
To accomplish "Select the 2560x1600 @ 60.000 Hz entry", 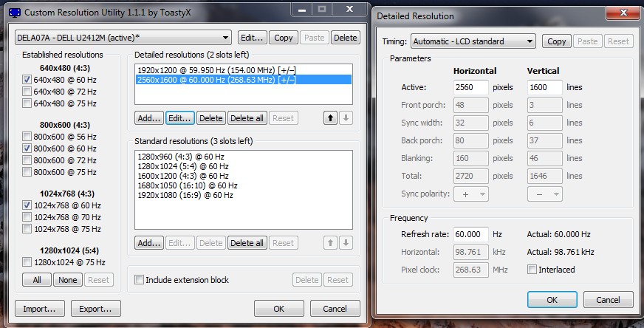I will pos(242,79).
